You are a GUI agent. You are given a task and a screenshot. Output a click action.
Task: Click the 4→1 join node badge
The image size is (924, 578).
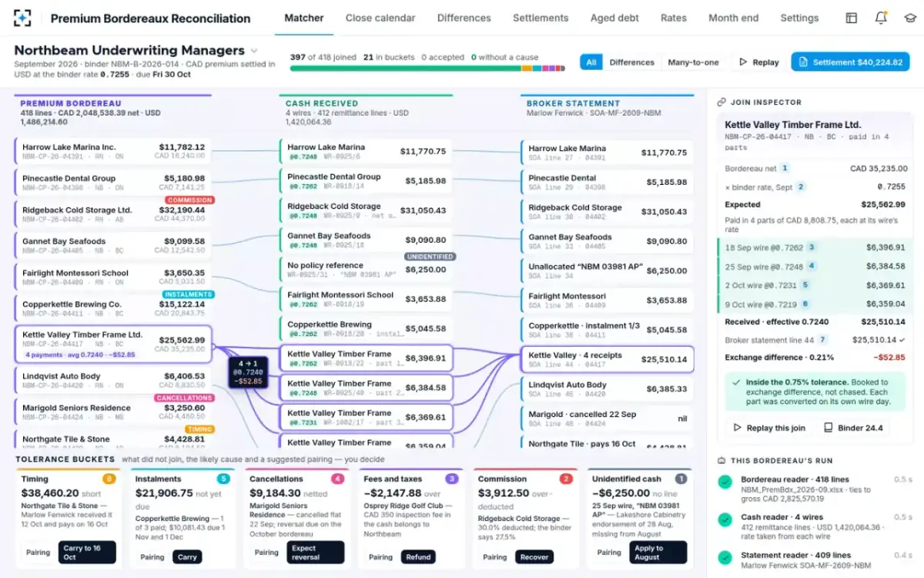tap(248, 371)
